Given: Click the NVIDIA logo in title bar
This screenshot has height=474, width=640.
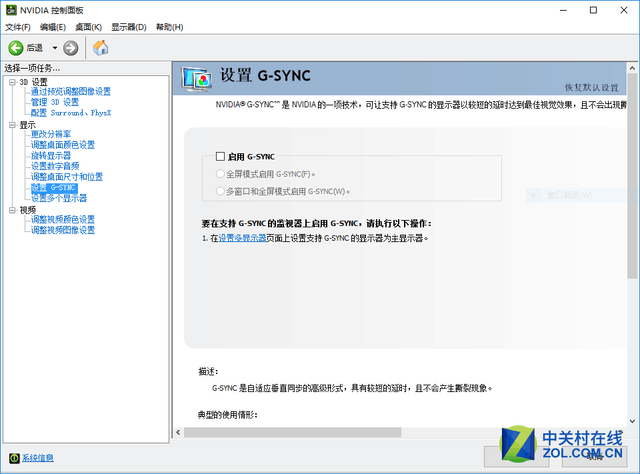Looking at the screenshot, I should 11,10.
